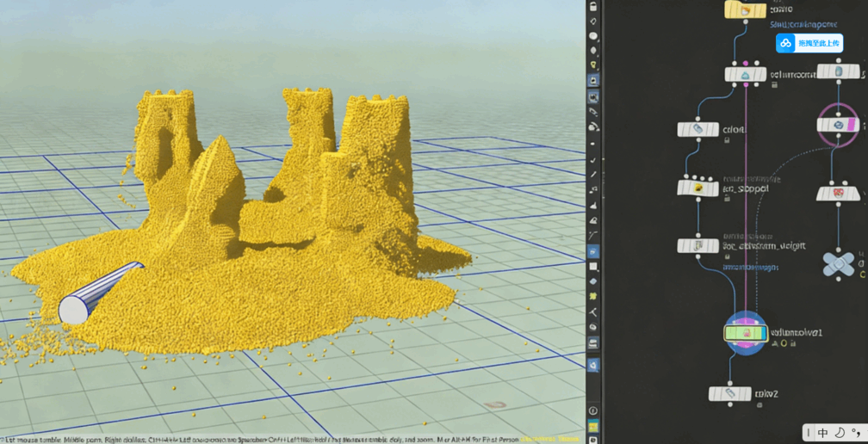Click the yellow sticky note icon
Viewport: 868px width, 444px height.
(593, 427)
